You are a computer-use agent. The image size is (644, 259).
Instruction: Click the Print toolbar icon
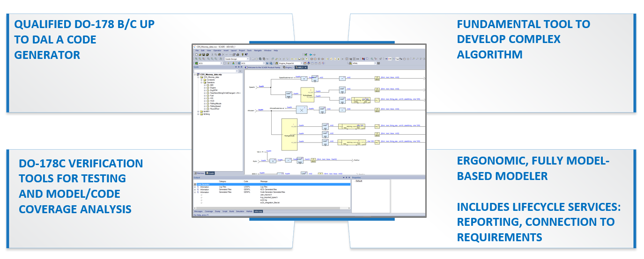pyautogui.click(x=238, y=55)
